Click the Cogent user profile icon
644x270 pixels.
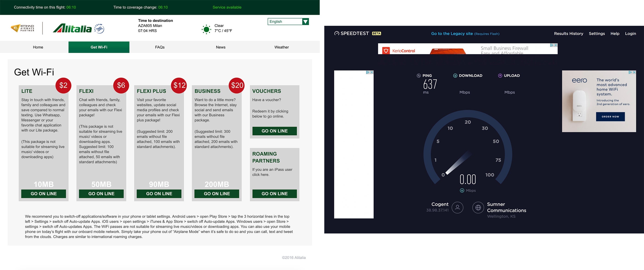point(457,207)
